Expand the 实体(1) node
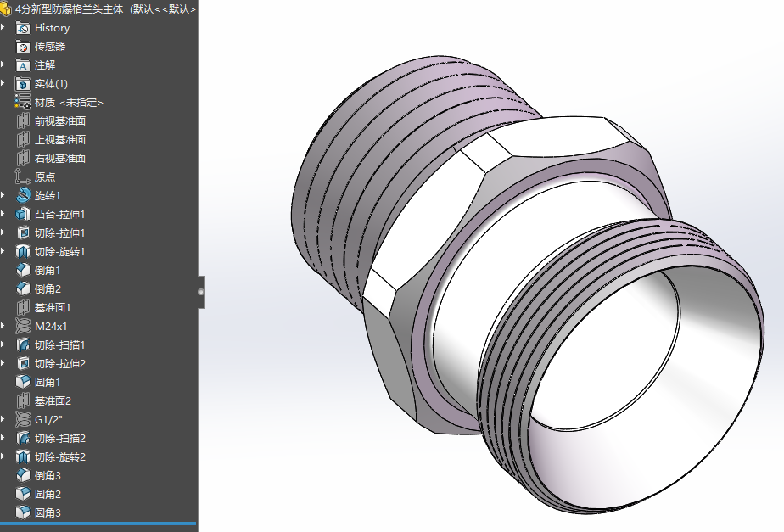784x532 pixels. point(3,83)
